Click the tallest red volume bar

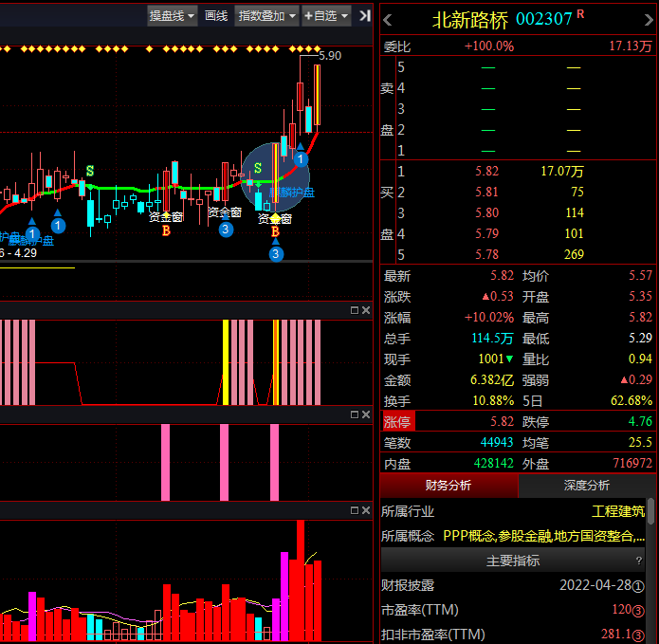pos(301,580)
